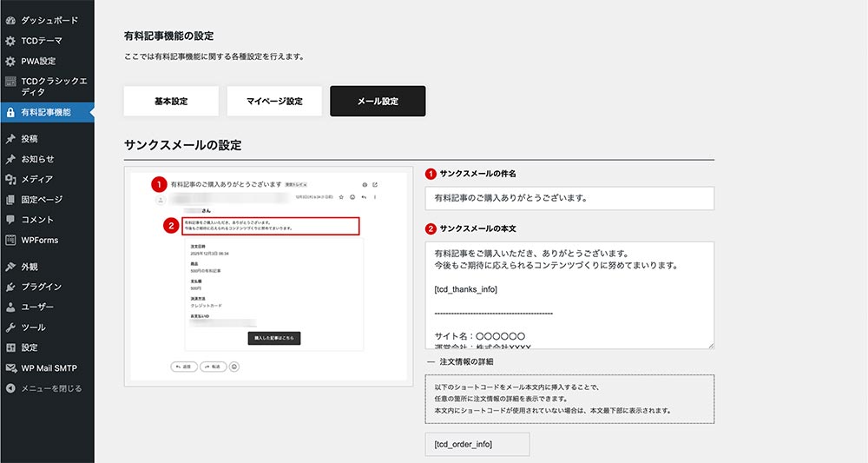Image resolution: width=868 pixels, height=463 pixels.
Task: Click the star icon in email preview
Action: click(x=341, y=197)
